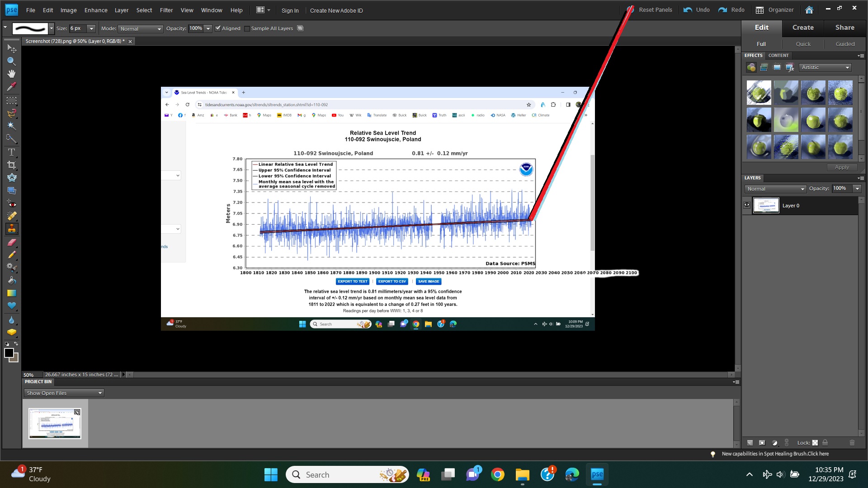Select the Red Eye Removal tool
The height and width of the screenshot is (488, 868).
coord(11,204)
